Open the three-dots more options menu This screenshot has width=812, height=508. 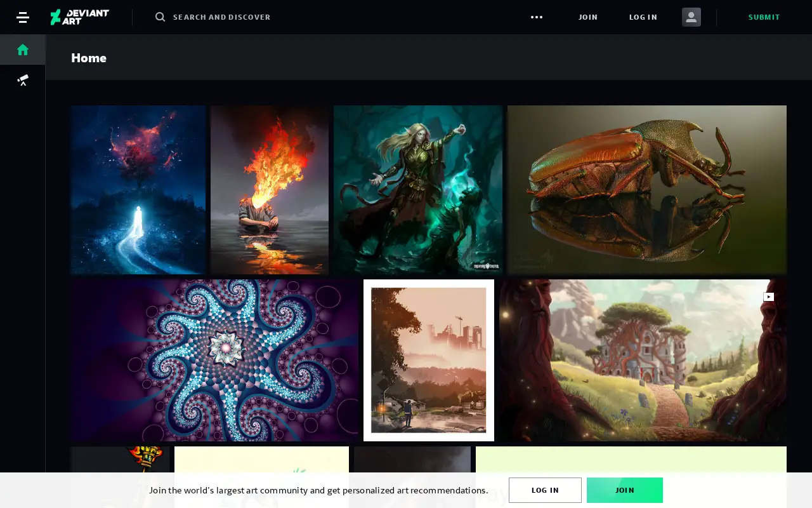click(x=537, y=17)
